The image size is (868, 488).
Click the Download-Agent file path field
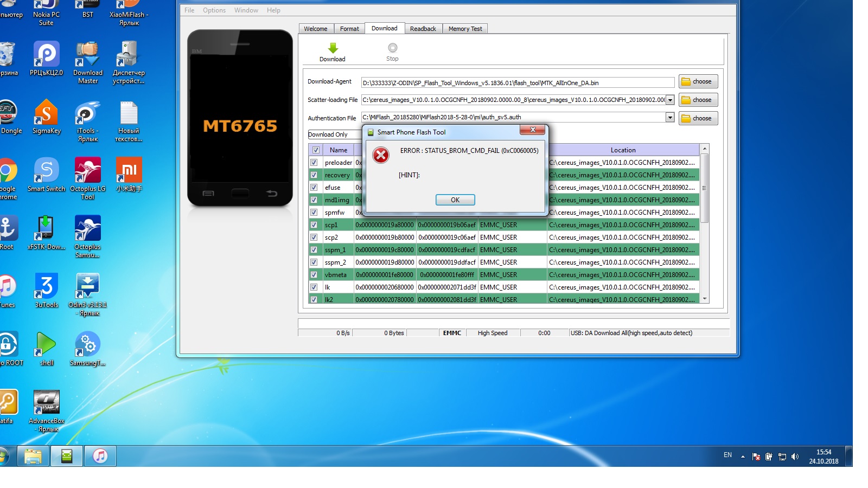pyautogui.click(x=517, y=83)
